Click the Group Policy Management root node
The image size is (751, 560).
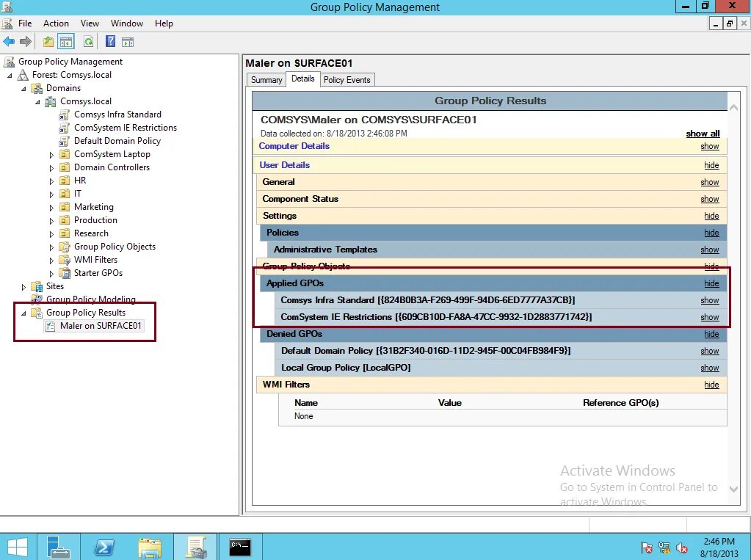point(70,62)
